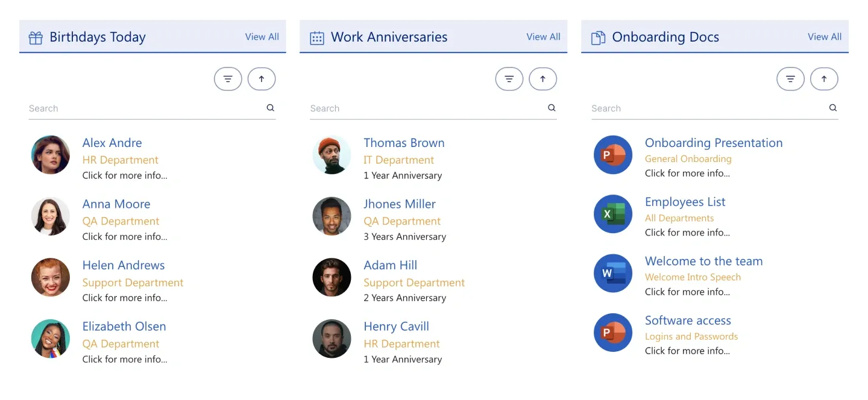Image resolution: width=868 pixels, height=400 pixels.
Task: Click HR Department under Henry Cavill
Action: pos(401,344)
